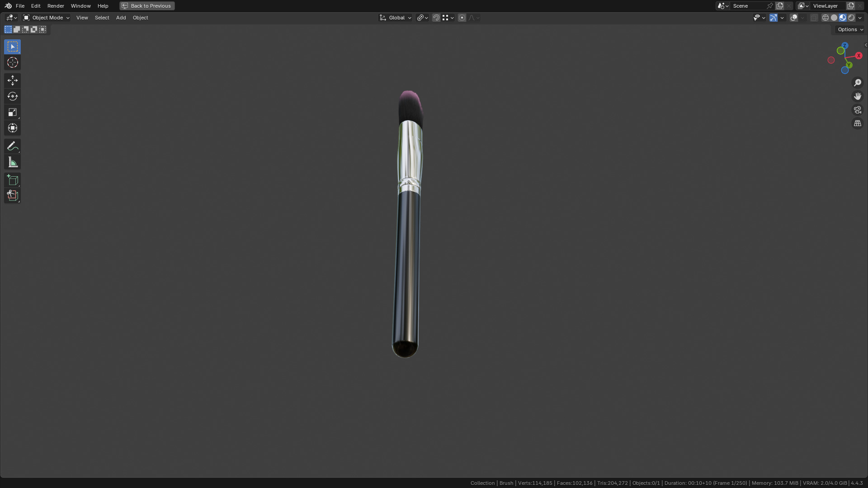This screenshot has height=488, width=868.
Task: Toggle viewport gizmos display
Action: 774,18
